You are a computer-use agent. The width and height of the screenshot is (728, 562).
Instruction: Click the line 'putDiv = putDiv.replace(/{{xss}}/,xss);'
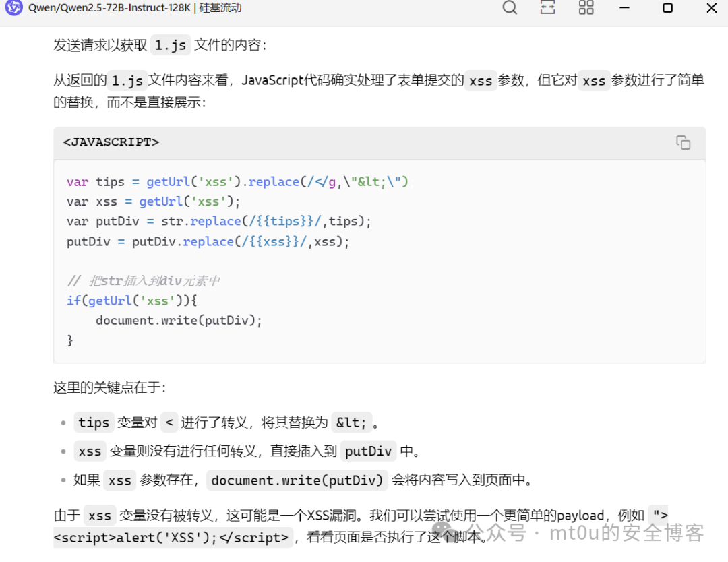208,241
